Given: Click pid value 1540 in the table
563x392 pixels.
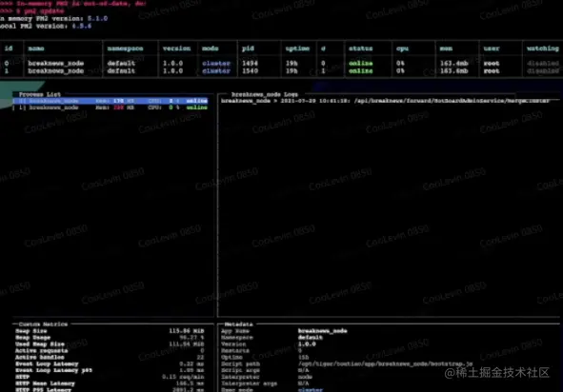Looking at the screenshot, I should [x=250, y=71].
